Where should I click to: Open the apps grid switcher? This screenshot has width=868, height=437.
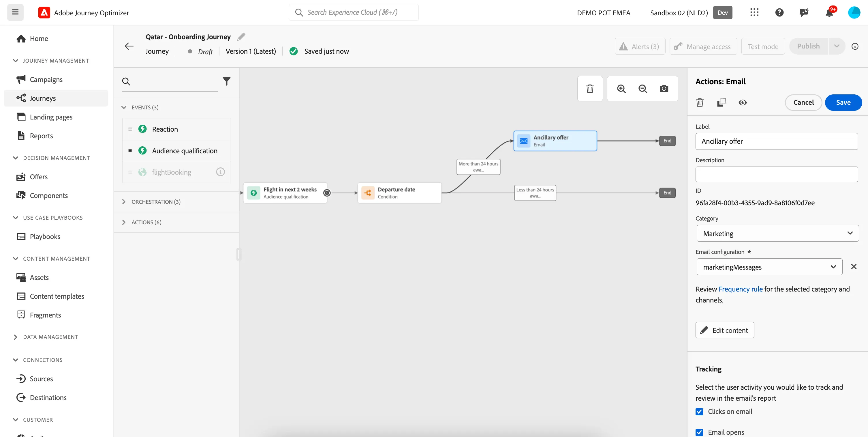click(754, 12)
